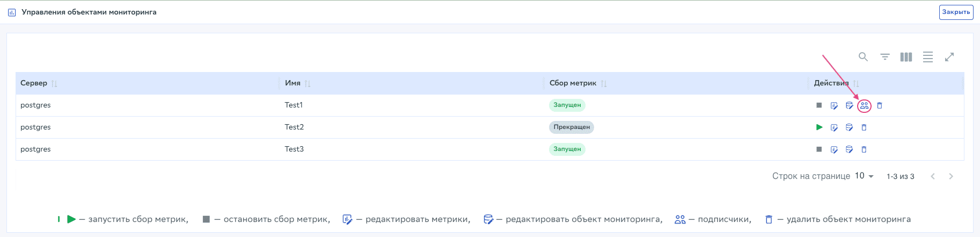Image resolution: width=980 pixels, height=237 pixels.
Task: Start metrics collection for Test2
Action: 819,127
